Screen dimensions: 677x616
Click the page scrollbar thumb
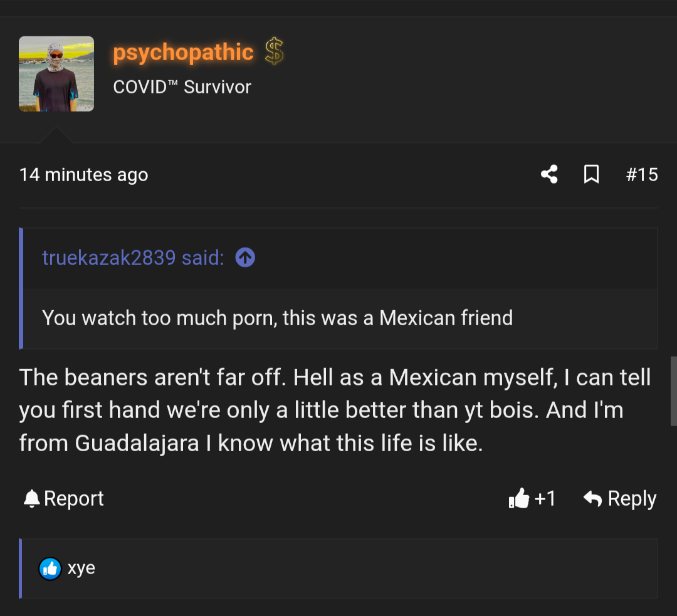[673, 391]
